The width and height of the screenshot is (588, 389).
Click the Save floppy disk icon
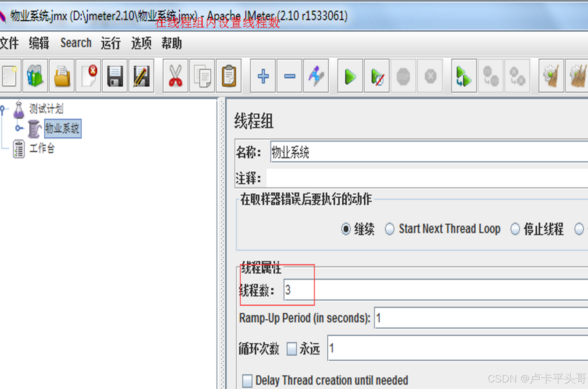click(115, 76)
